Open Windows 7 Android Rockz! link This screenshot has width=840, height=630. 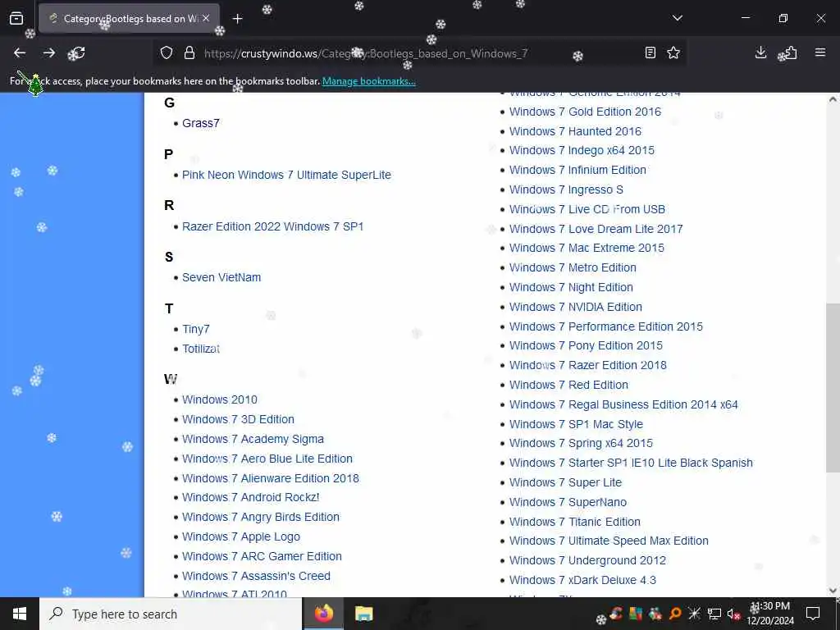[x=251, y=497]
